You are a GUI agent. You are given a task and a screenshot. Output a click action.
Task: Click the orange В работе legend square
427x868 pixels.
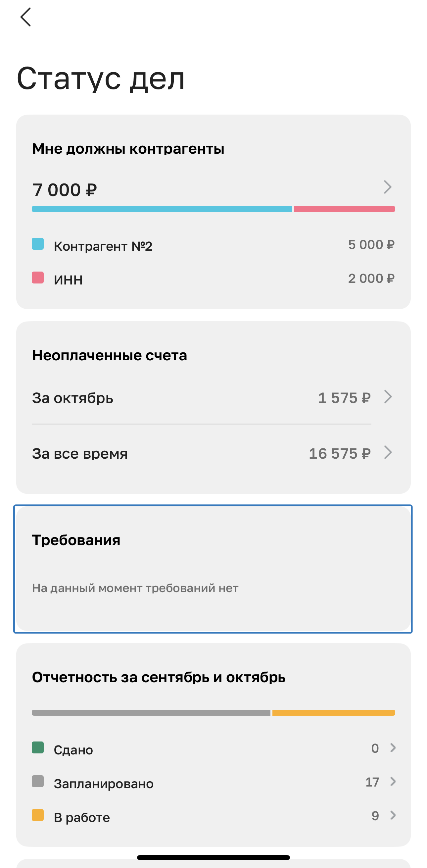coord(38,815)
